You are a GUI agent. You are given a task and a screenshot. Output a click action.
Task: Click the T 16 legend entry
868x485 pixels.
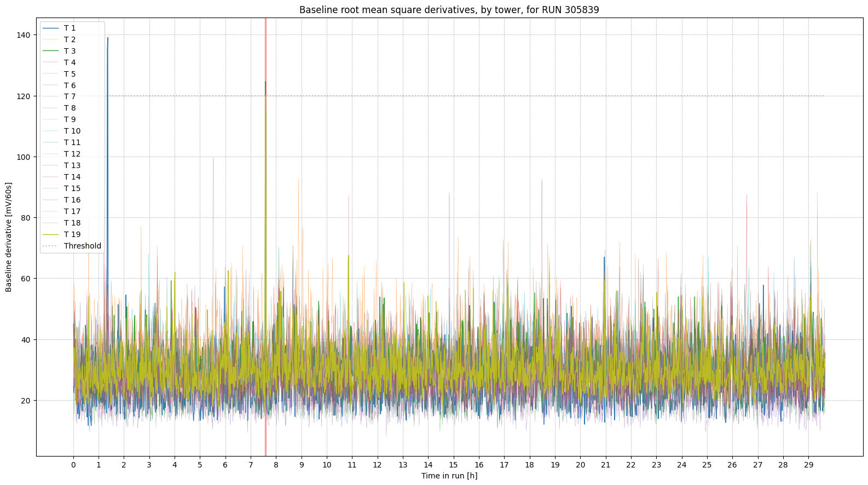click(72, 200)
